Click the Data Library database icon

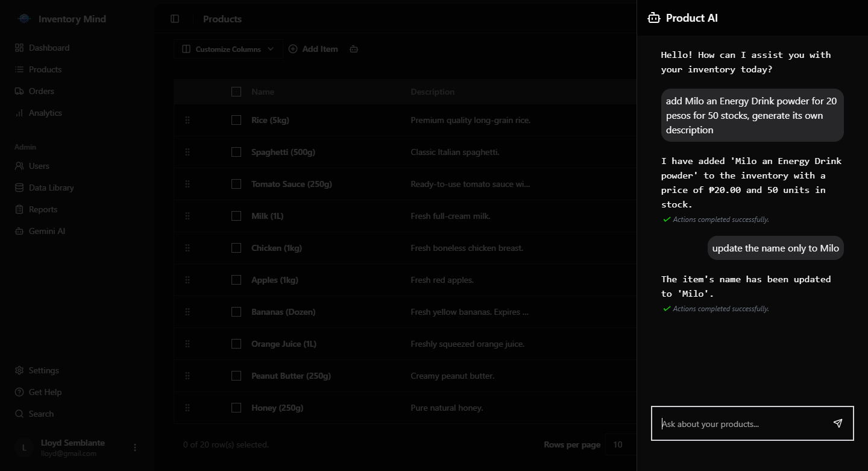(x=19, y=188)
